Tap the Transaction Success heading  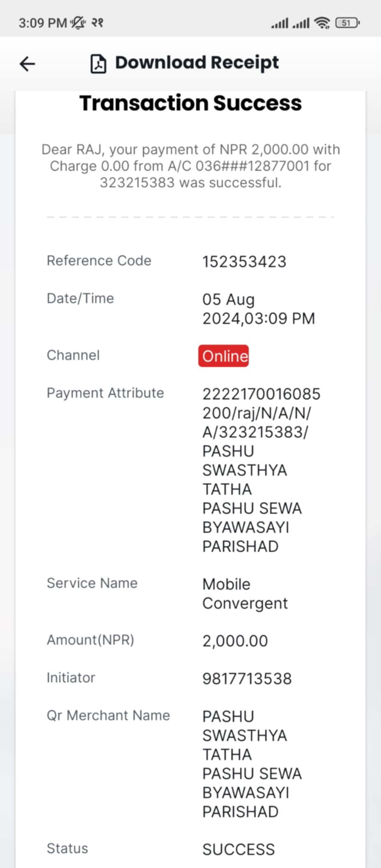tap(191, 103)
